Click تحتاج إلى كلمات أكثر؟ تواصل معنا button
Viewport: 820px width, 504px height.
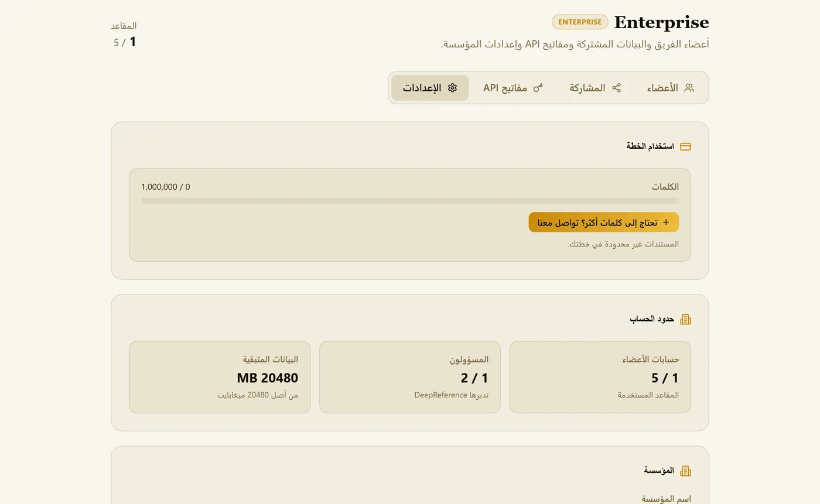604,222
